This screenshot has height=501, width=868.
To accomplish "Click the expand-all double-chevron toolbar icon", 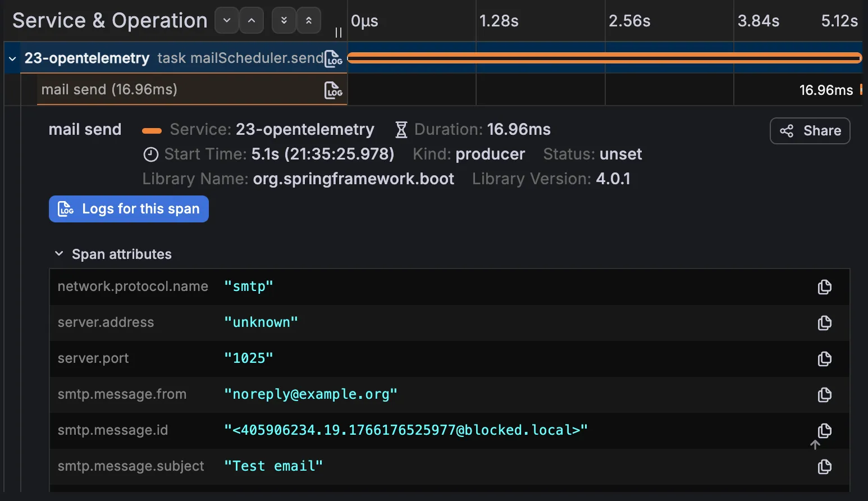I will point(284,20).
